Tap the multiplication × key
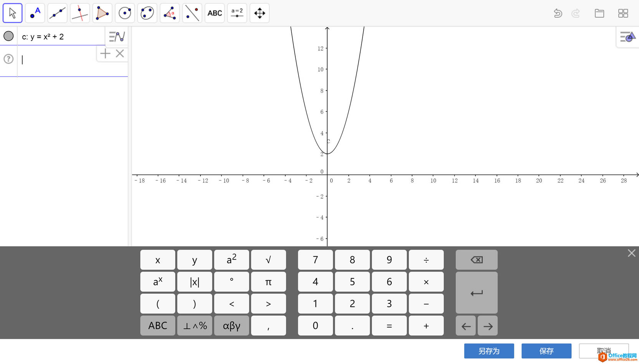The height and width of the screenshot is (364, 639). (x=426, y=282)
